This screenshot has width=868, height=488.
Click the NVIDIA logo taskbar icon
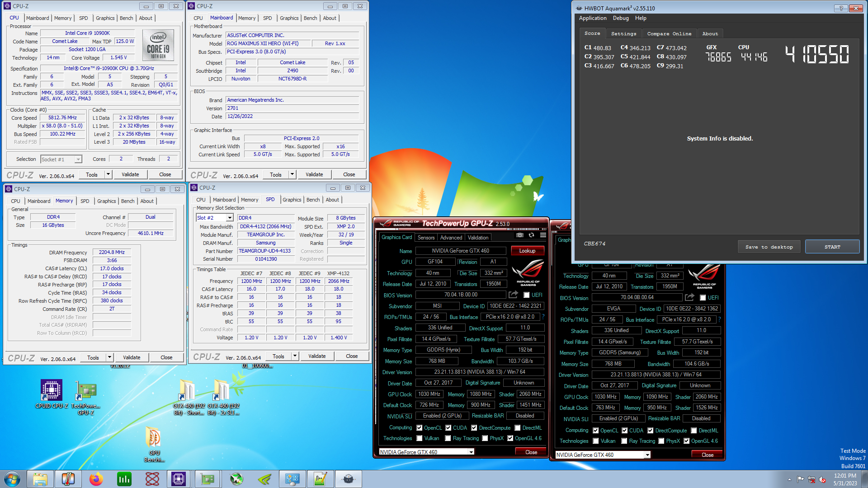(x=264, y=479)
